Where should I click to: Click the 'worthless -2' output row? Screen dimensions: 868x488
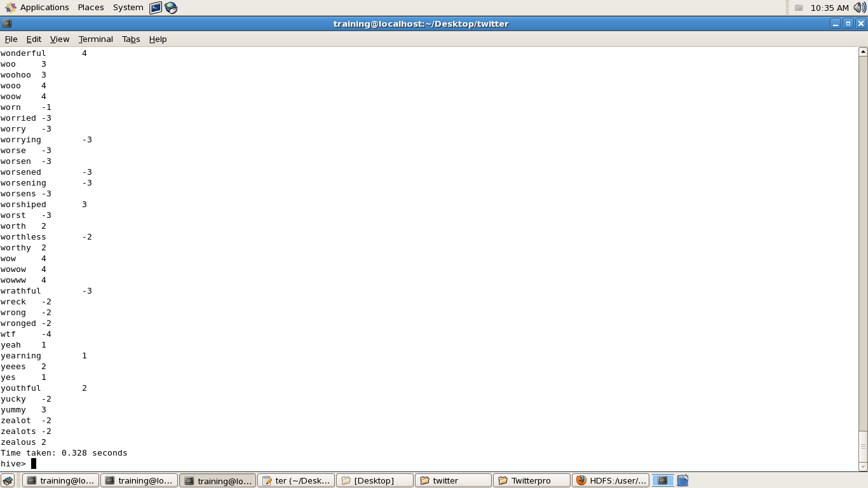tap(46, 237)
